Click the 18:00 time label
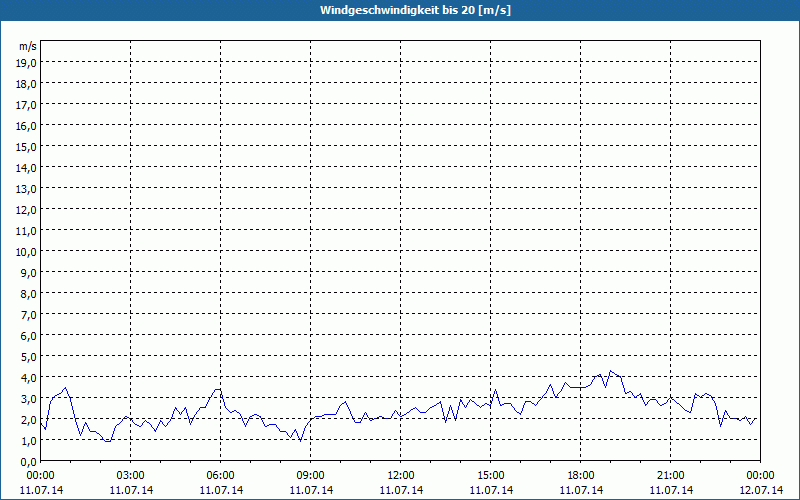Image resolution: width=800 pixels, height=500 pixels. point(581,476)
